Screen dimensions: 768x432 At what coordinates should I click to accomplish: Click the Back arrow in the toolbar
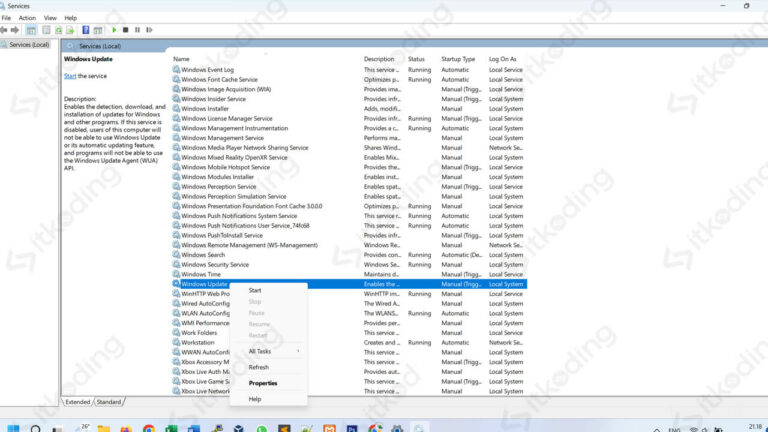(x=4, y=30)
